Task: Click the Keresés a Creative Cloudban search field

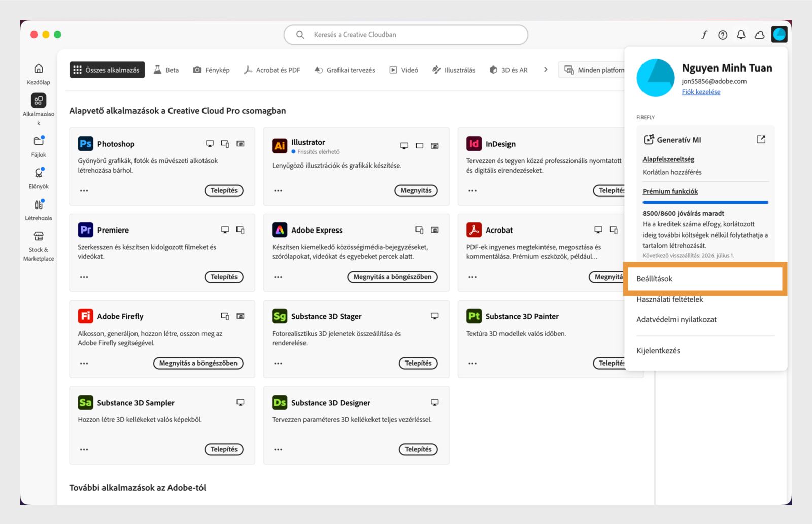Action: 406,35
